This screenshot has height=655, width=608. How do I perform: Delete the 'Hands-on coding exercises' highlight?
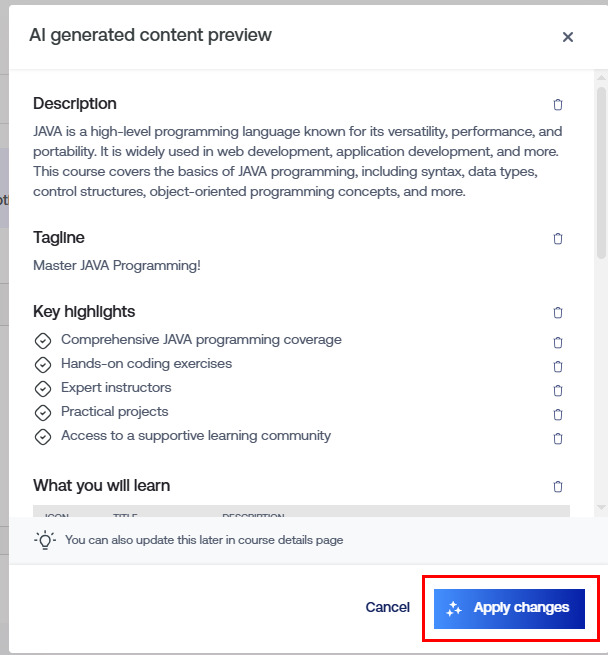click(558, 366)
